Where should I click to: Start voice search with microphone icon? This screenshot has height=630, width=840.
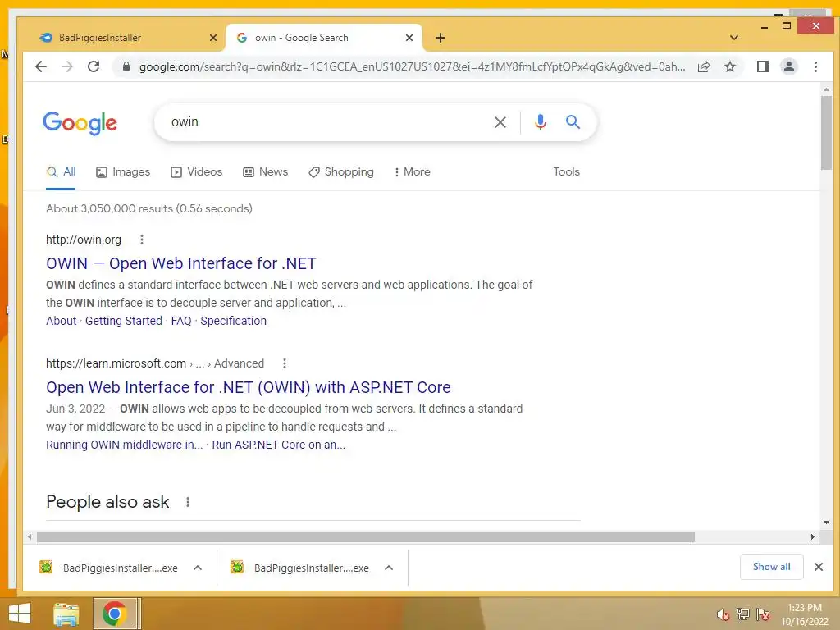pos(541,122)
